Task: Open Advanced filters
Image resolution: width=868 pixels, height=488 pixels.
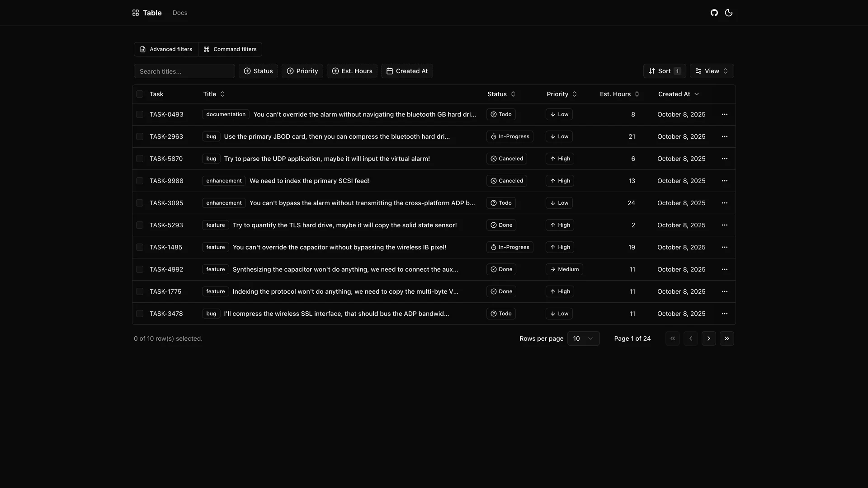Action: pos(165,49)
